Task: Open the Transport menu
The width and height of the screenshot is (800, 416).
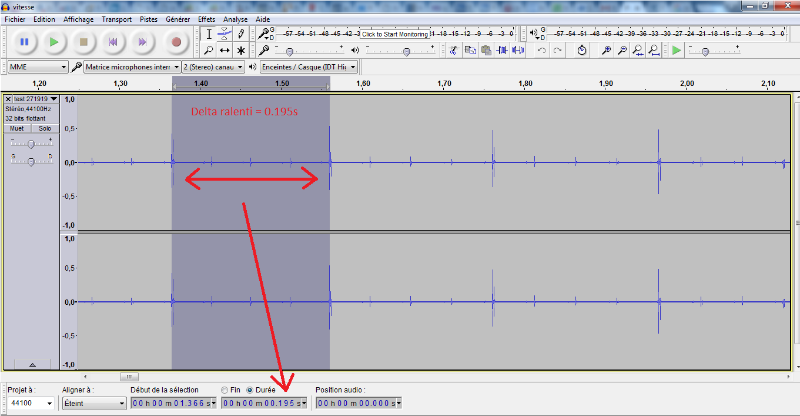Action: pyautogui.click(x=116, y=19)
